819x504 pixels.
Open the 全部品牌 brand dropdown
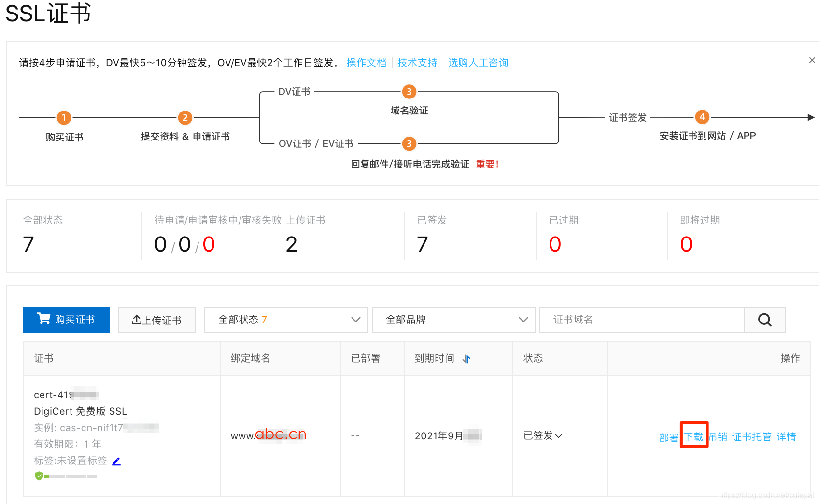(453, 320)
